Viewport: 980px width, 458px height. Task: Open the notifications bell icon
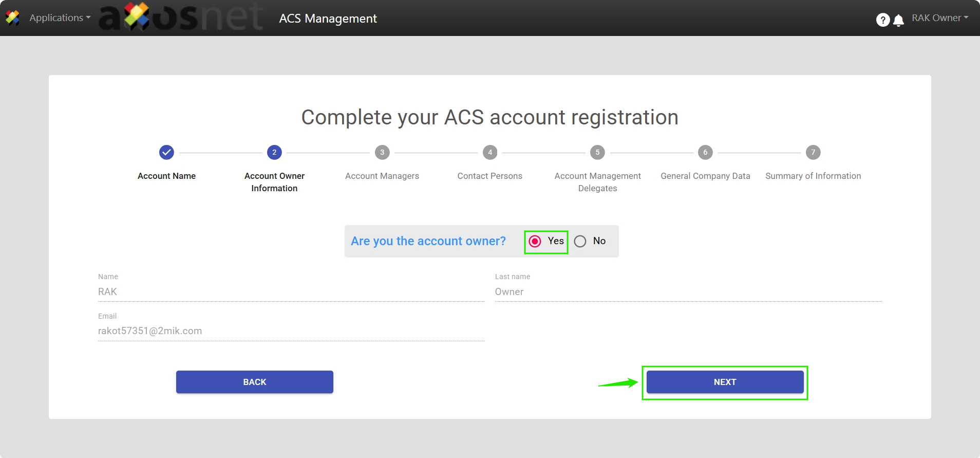(898, 20)
